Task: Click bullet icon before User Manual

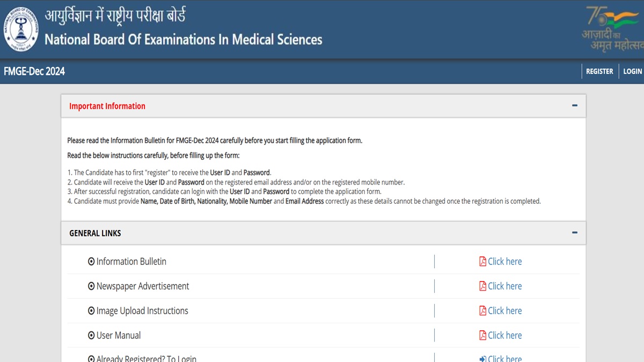Action: 91,336
